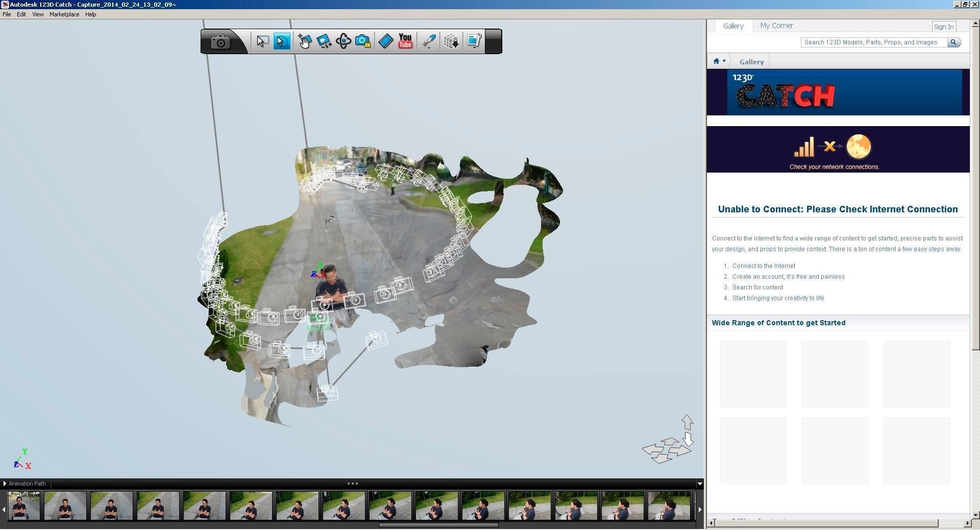Click the XYZ gizmo near the person
The width and height of the screenshot is (980, 530).
[317, 271]
